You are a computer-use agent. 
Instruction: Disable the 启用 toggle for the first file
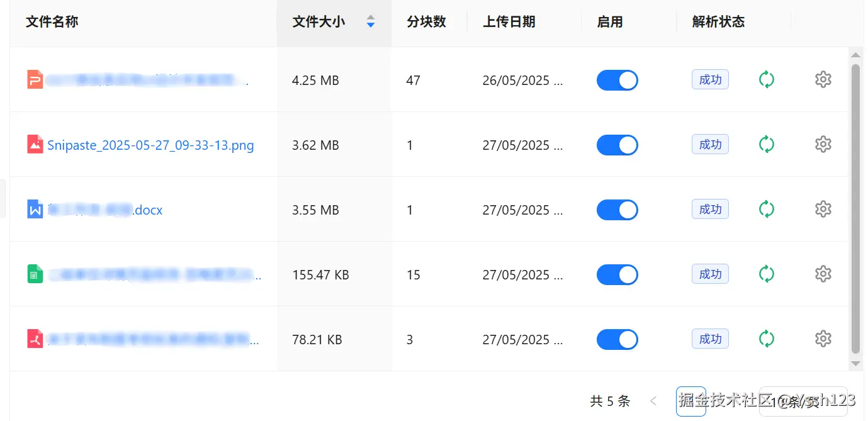click(x=617, y=80)
